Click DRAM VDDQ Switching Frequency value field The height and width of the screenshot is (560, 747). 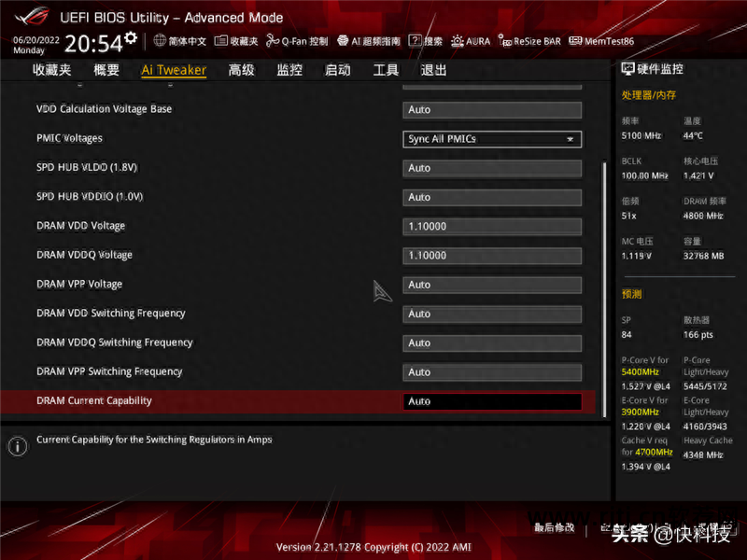click(x=492, y=343)
